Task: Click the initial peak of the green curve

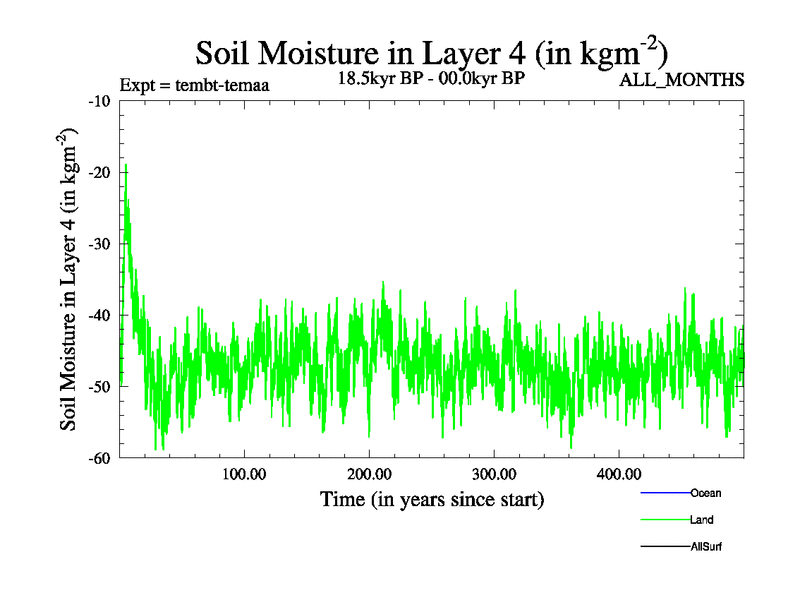Action: click(126, 166)
